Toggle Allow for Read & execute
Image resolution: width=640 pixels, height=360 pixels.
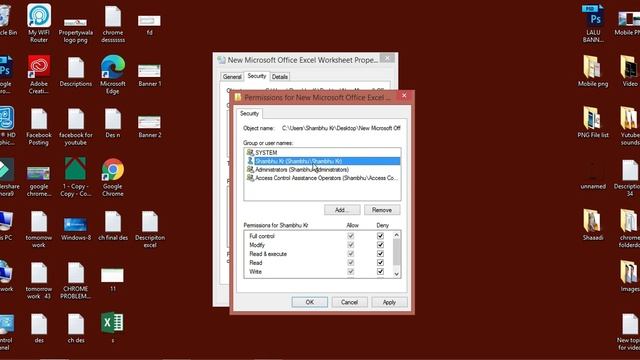(351, 254)
